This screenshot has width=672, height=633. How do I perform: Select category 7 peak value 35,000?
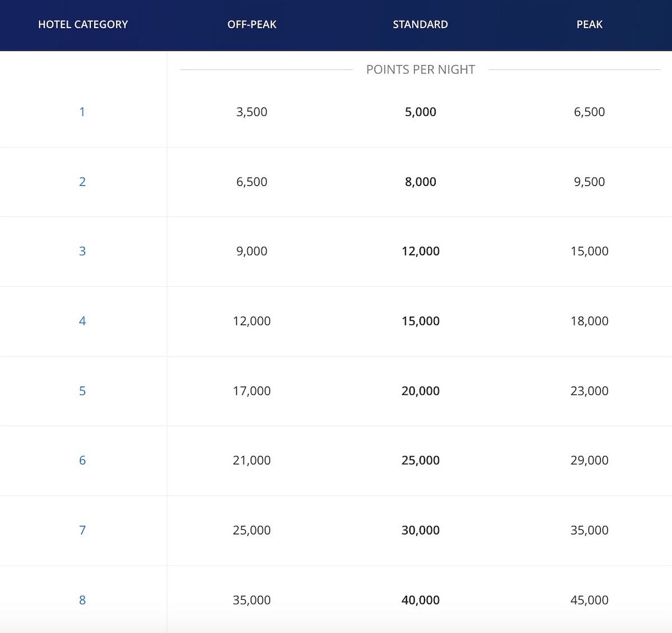(x=590, y=530)
